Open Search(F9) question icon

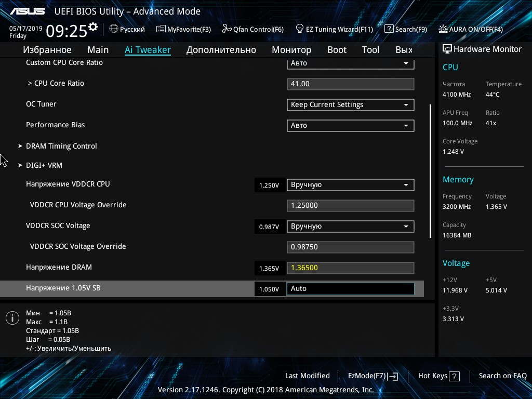click(389, 29)
